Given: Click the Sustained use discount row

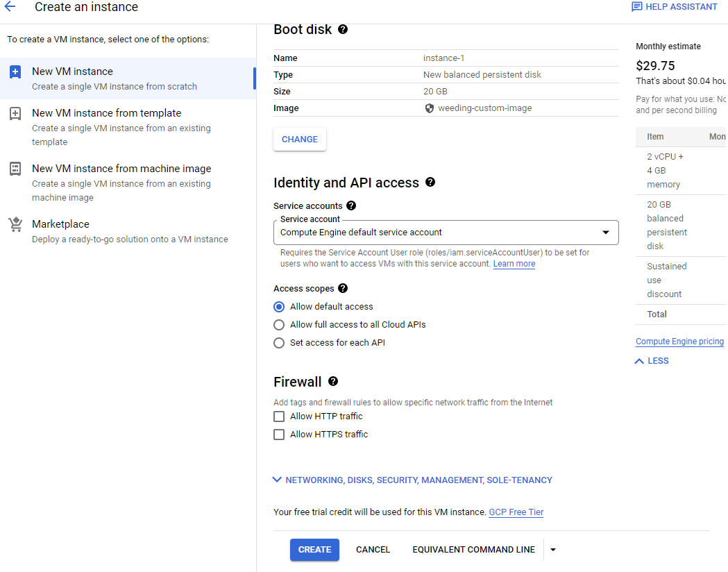Looking at the screenshot, I should pyautogui.click(x=680, y=280).
